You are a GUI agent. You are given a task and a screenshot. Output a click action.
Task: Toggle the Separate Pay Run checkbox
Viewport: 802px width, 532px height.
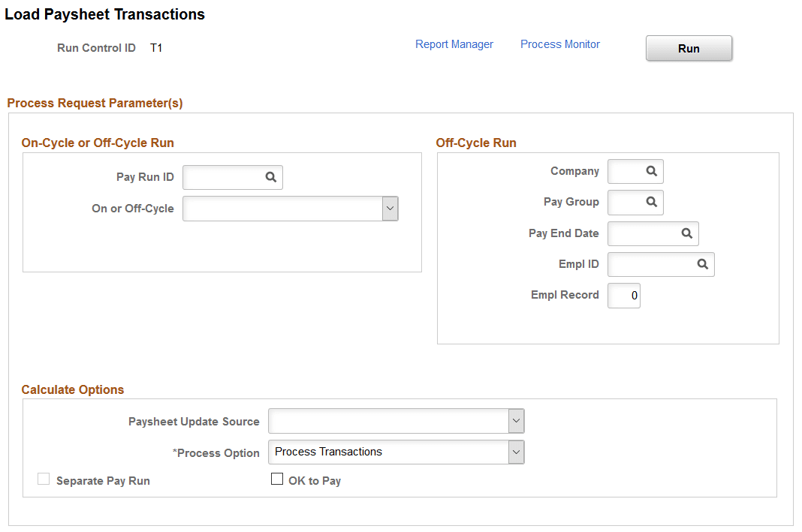click(x=44, y=479)
